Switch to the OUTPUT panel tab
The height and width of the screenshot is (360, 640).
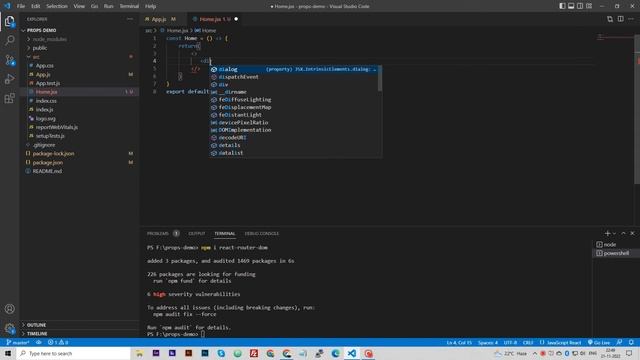coord(197,233)
